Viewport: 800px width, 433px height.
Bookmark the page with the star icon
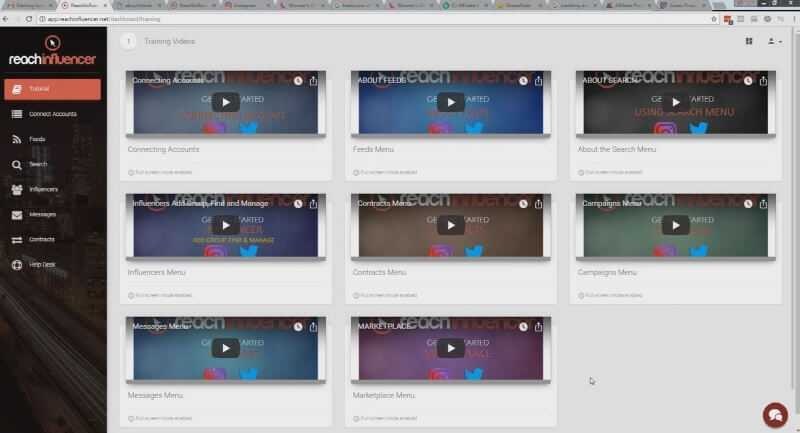714,19
